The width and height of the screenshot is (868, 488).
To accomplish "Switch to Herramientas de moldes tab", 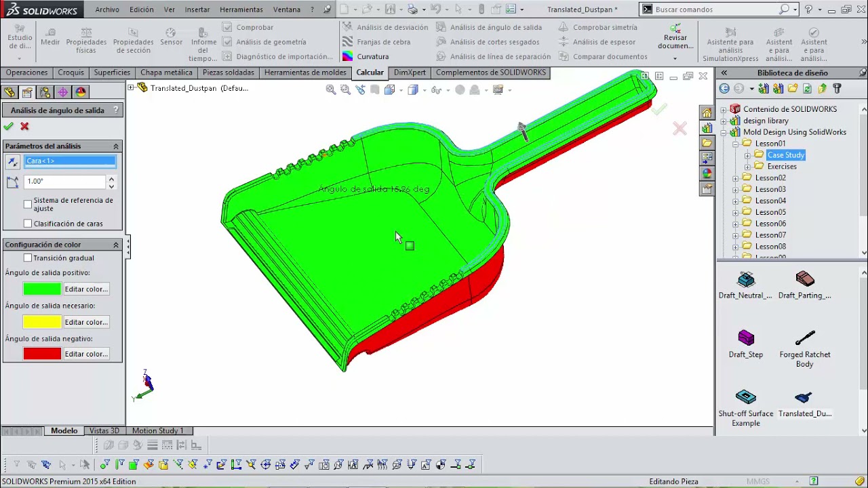I will (305, 73).
